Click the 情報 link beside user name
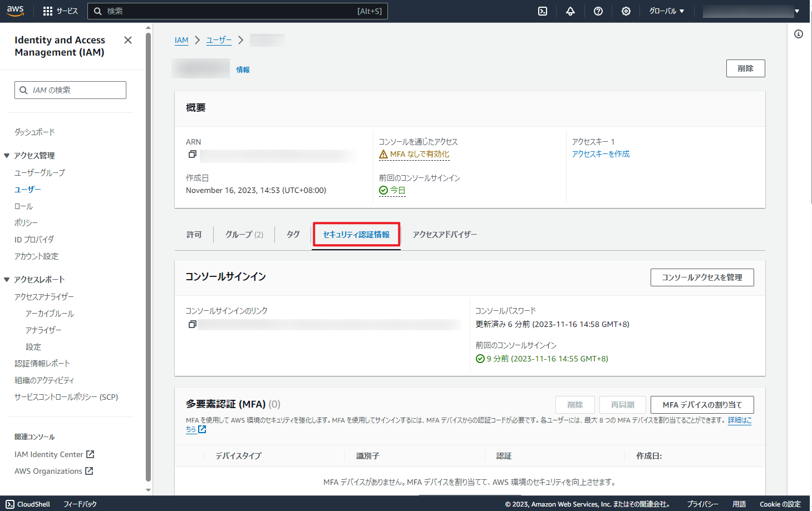The image size is (812, 511). (x=243, y=70)
